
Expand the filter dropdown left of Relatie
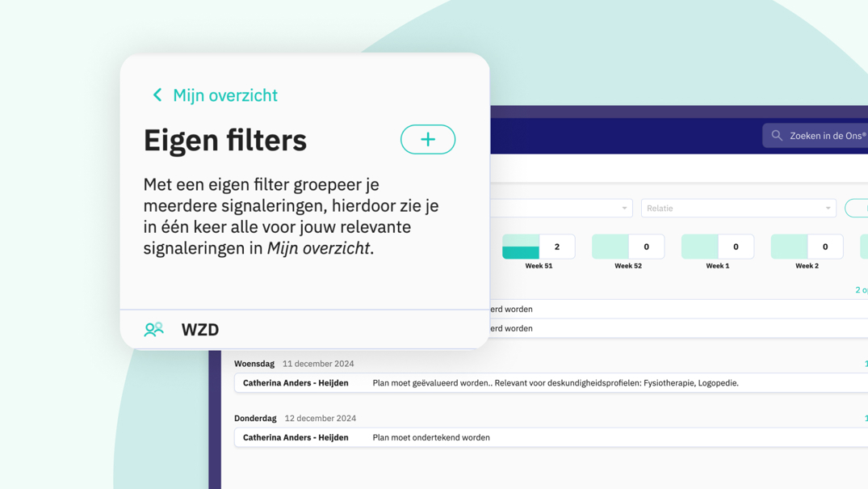(565, 208)
